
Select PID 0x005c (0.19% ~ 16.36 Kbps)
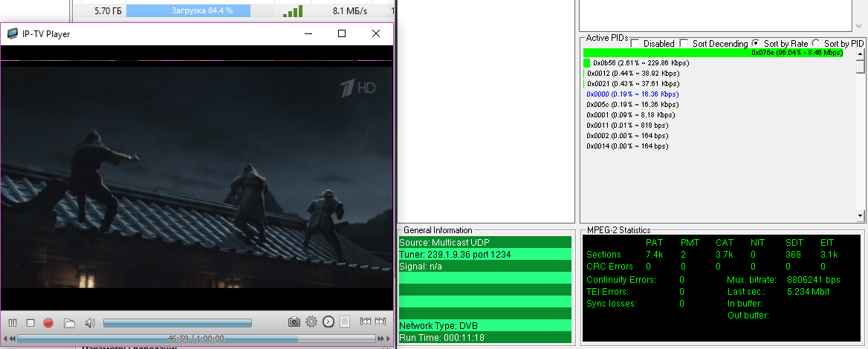click(x=632, y=105)
